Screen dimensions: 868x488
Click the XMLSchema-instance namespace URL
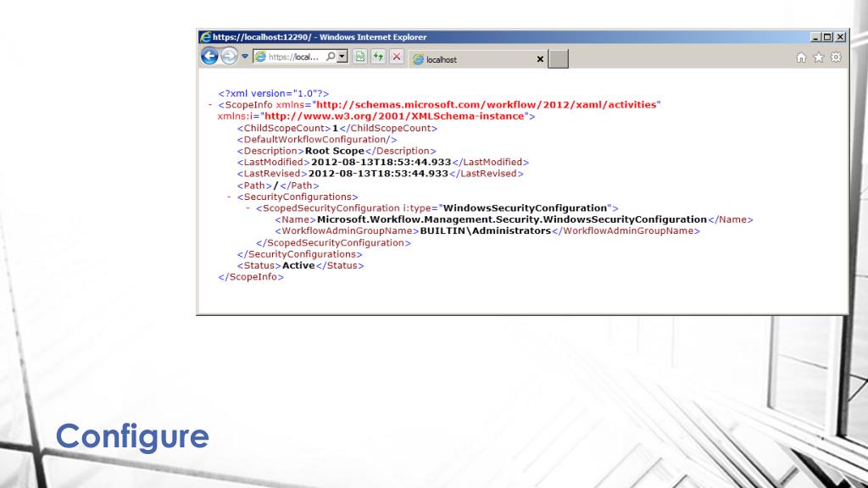[394, 116]
